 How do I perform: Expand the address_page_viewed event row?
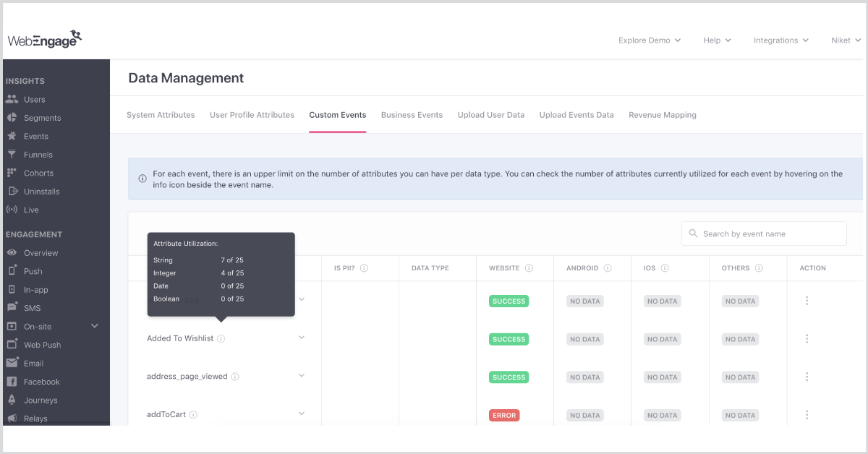coord(302,376)
